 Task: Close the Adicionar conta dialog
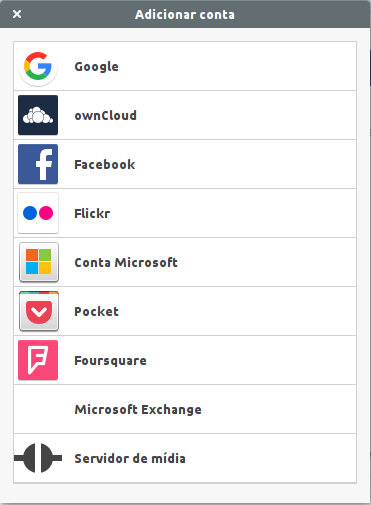point(17,14)
